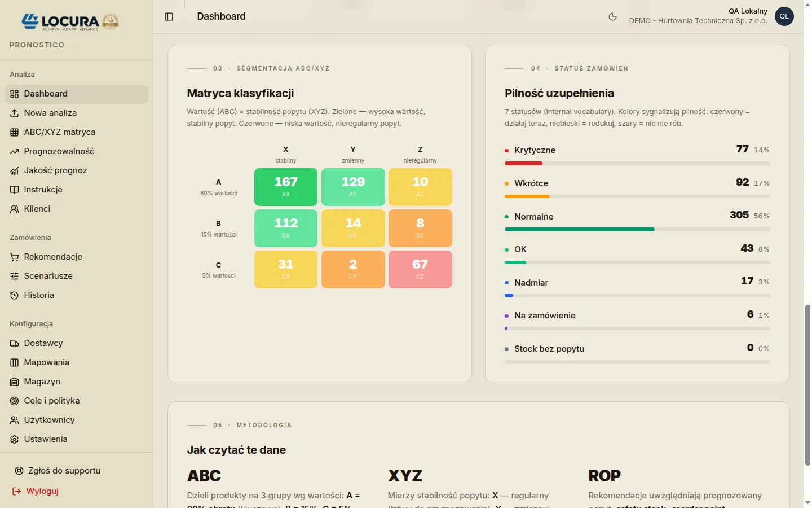Screen dimensions: 812x508
Task: Click the Matryca klasyfikacji heading
Action: (x=240, y=93)
